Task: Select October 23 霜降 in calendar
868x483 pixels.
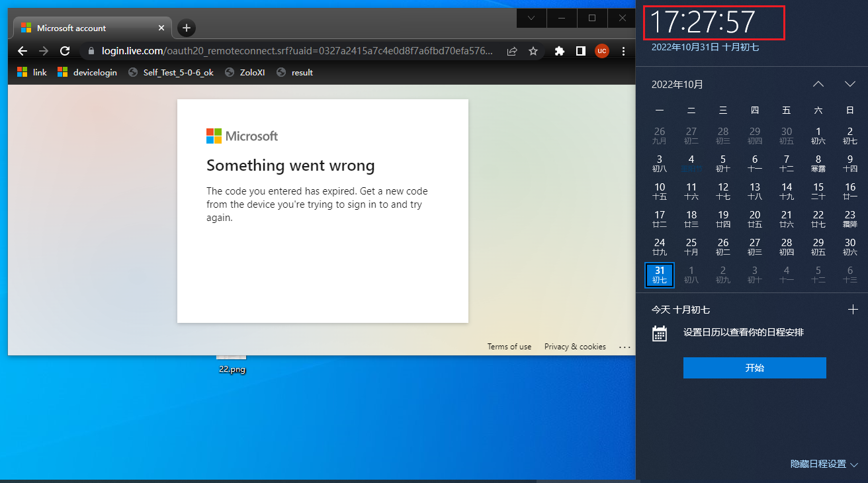Action: tap(850, 219)
